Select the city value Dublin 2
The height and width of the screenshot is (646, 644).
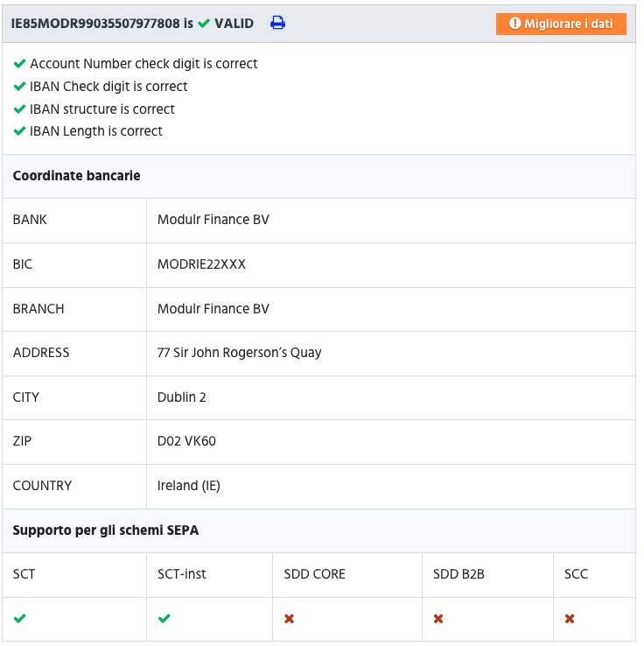182,397
